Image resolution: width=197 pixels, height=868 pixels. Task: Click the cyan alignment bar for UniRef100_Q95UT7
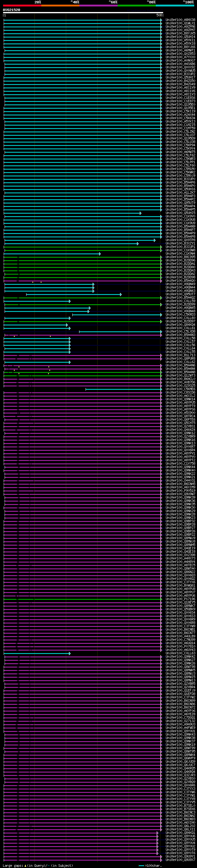[x=74, y=294]
